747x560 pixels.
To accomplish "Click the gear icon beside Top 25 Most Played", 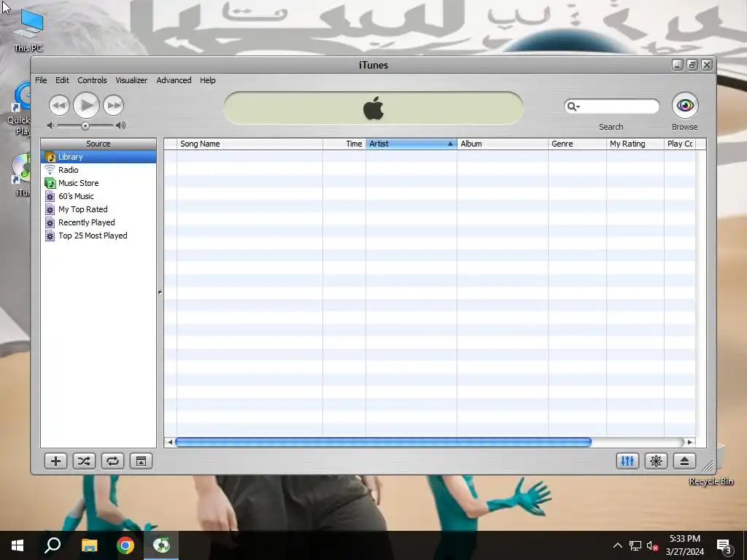I will coord(50,236).
